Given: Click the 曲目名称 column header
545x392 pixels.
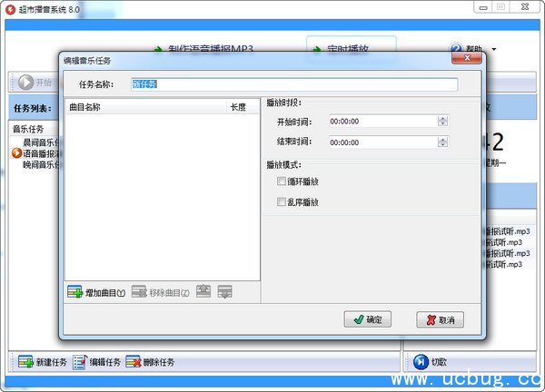Looking at the screenshot, I should (146, 107).
